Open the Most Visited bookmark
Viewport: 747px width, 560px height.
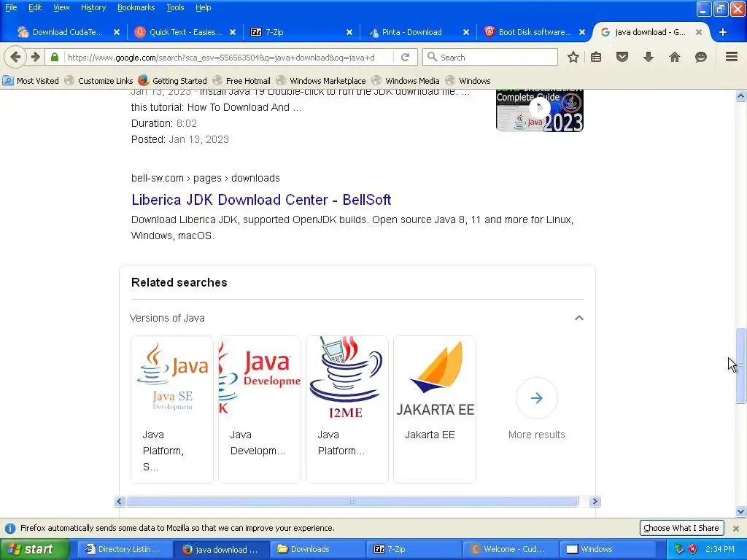31,80
